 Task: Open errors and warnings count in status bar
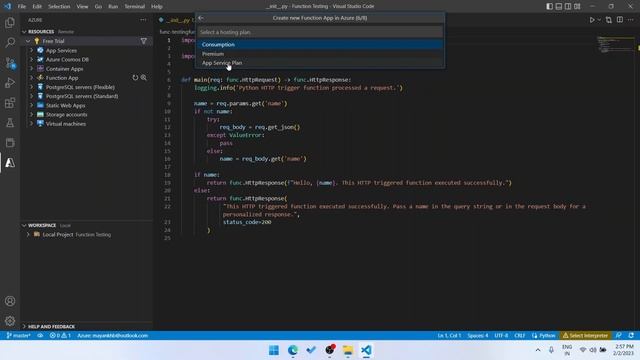60,336
